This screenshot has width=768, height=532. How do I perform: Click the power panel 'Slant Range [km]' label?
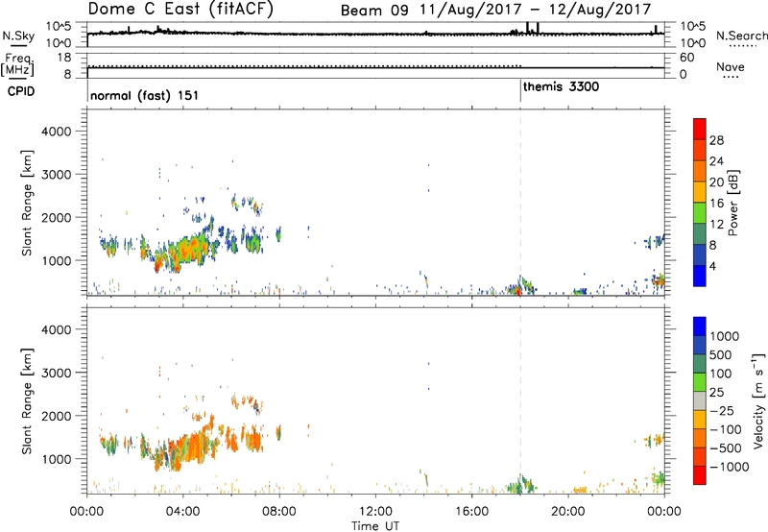pyautogui.click(x=27, y=203)
